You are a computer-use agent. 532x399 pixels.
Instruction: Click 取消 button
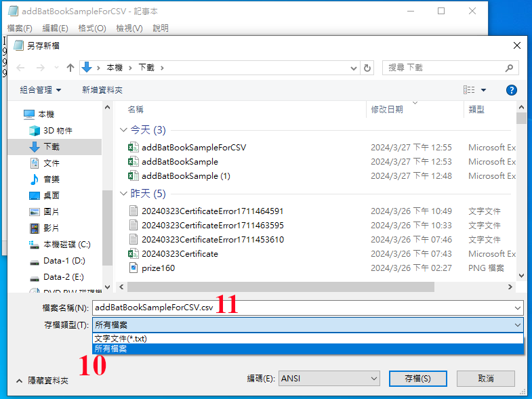(x=486, y=379)
